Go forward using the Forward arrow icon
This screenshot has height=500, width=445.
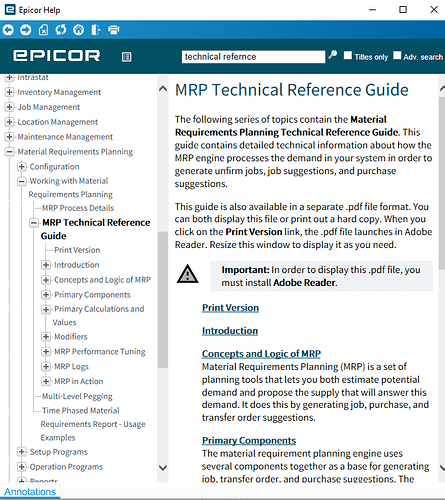[26, 30]
